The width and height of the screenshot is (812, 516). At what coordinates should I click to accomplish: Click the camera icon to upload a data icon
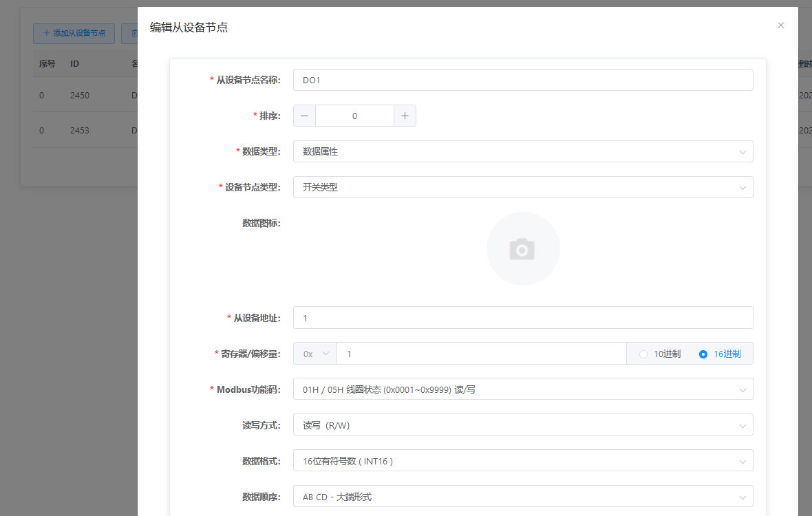tap(523, 248)
